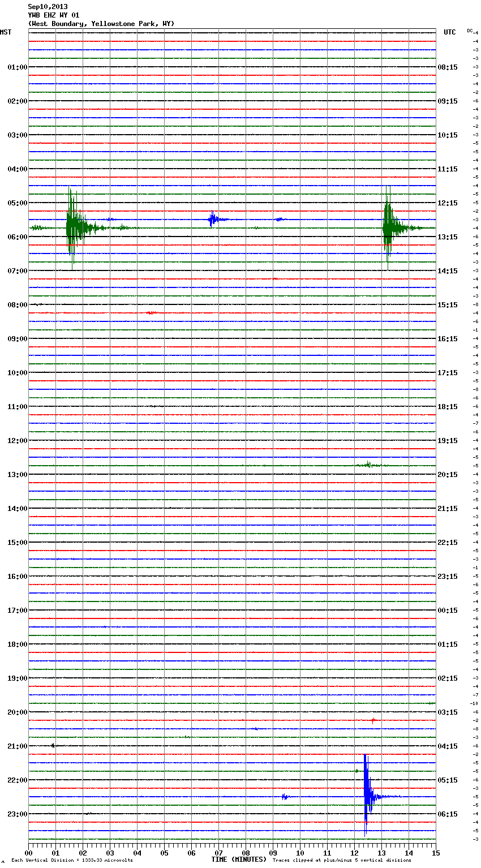
Task: Click the "MST" column header
Action: tap(6, 32)
